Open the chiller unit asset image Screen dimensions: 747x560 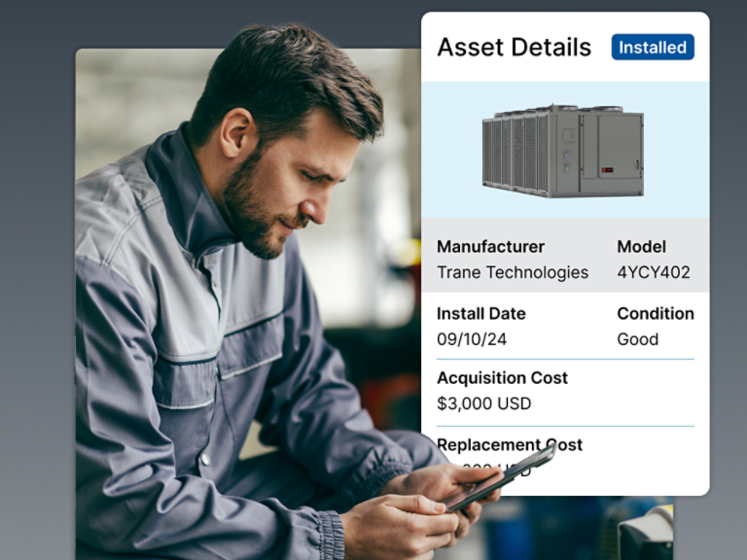(563, 151)
